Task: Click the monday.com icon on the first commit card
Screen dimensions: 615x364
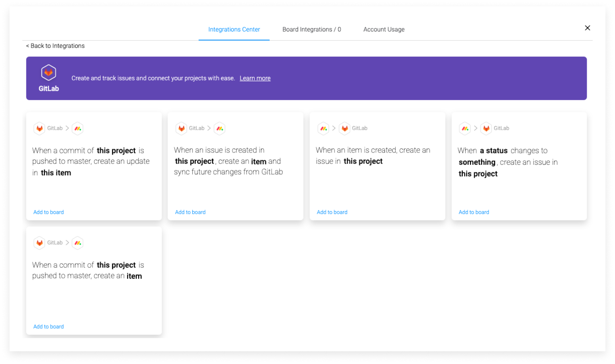Action: (77, 128)
